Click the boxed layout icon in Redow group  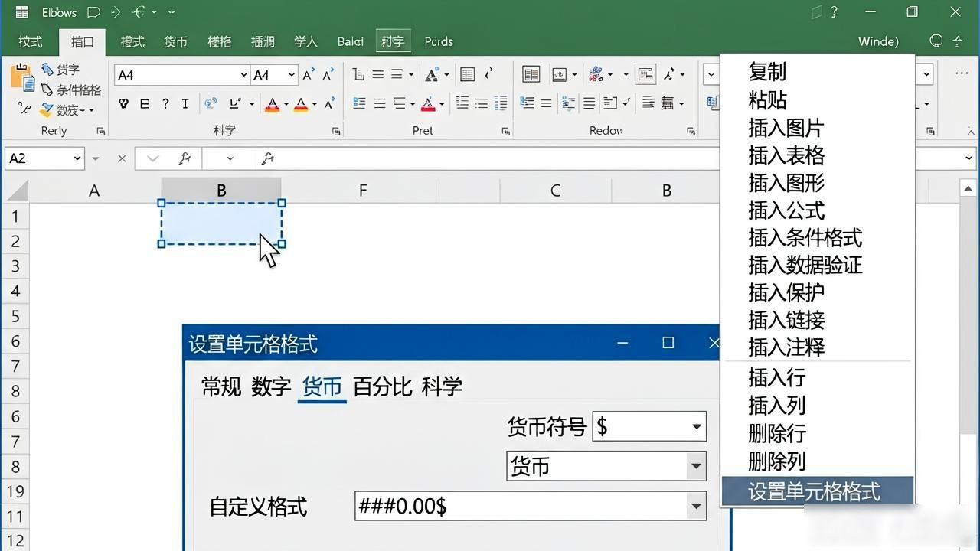(x=645, y=74)
